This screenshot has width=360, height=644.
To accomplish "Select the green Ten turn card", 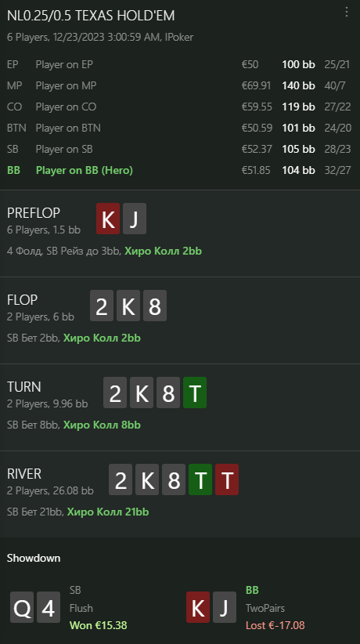I will tap(195, 393).
